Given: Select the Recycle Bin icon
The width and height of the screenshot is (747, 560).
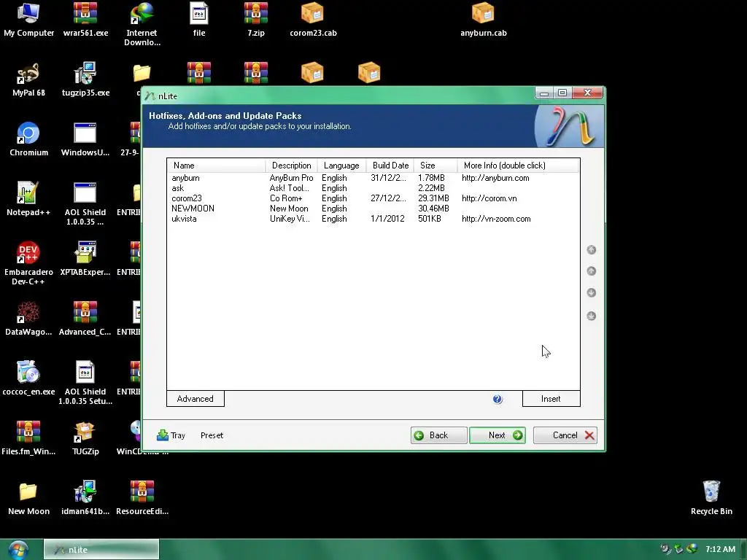Looking at the screenshot, I should point(711,498).
